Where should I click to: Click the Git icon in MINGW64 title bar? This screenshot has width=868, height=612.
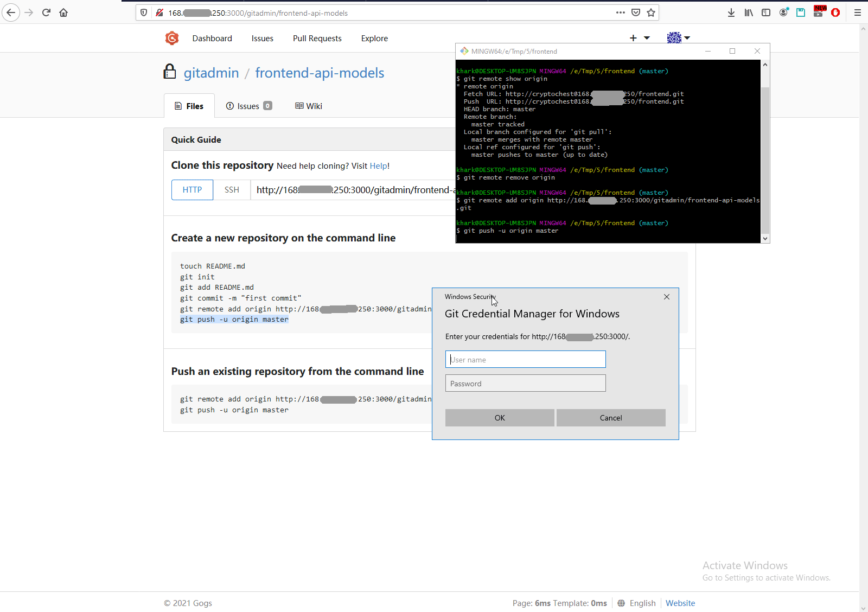[x=464, y=51]
